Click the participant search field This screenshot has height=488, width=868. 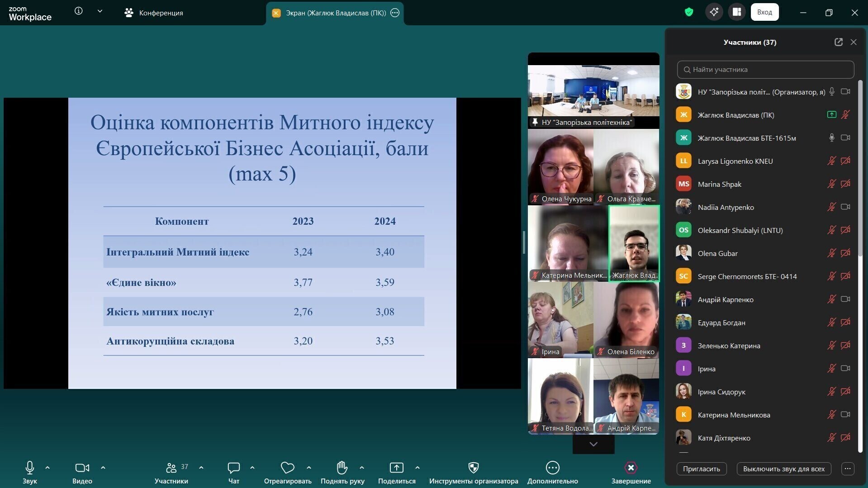[x=765, y=70]
